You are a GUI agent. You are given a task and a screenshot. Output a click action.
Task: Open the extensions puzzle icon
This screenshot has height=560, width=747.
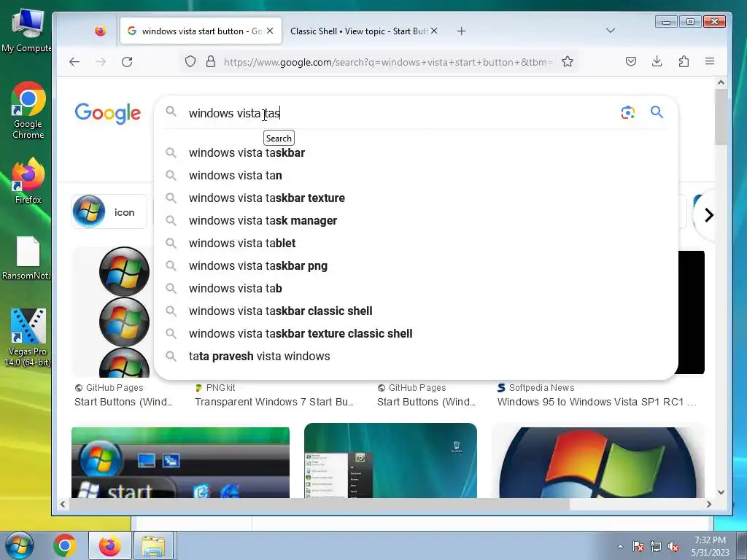pos(684,61)
